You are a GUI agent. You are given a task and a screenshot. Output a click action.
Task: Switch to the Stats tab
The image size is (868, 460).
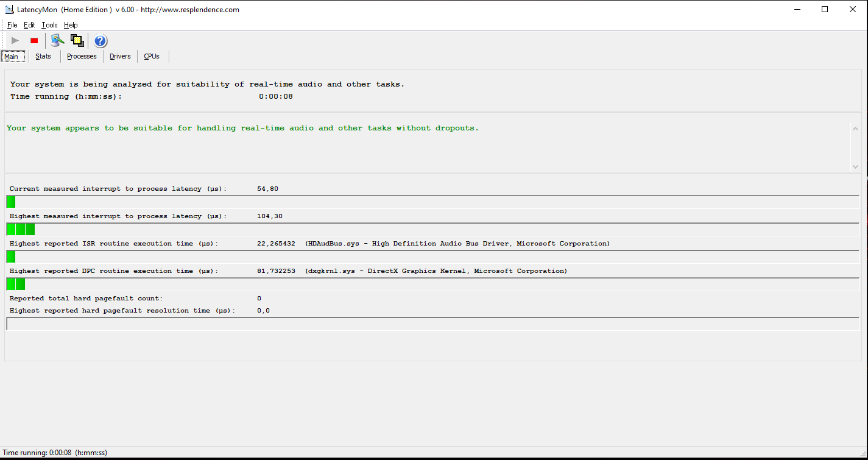coord(43,56)
